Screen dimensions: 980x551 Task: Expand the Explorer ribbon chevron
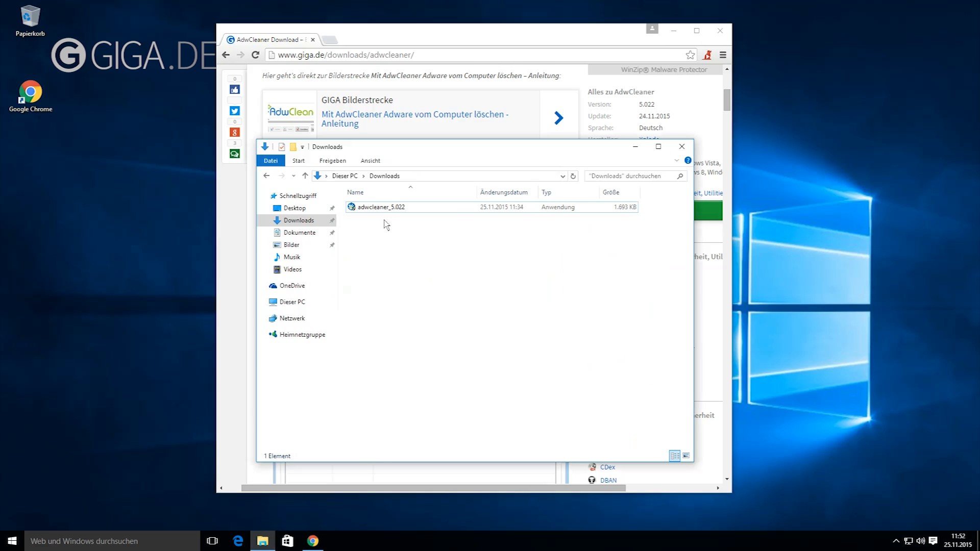click(x=677, y=161)
